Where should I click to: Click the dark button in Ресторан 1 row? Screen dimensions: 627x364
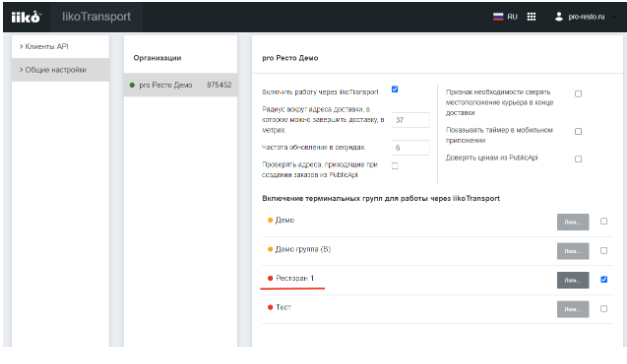click(x=573, y=280)
